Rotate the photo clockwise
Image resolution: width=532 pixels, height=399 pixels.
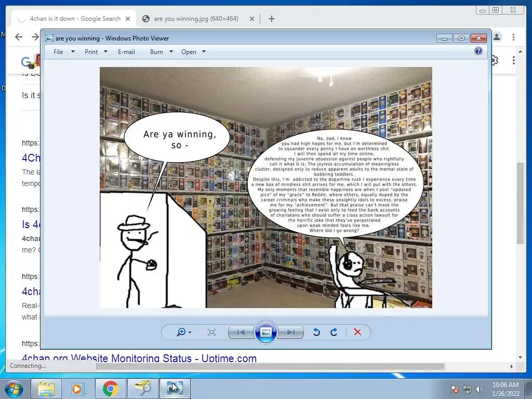(x=334, y=332)
